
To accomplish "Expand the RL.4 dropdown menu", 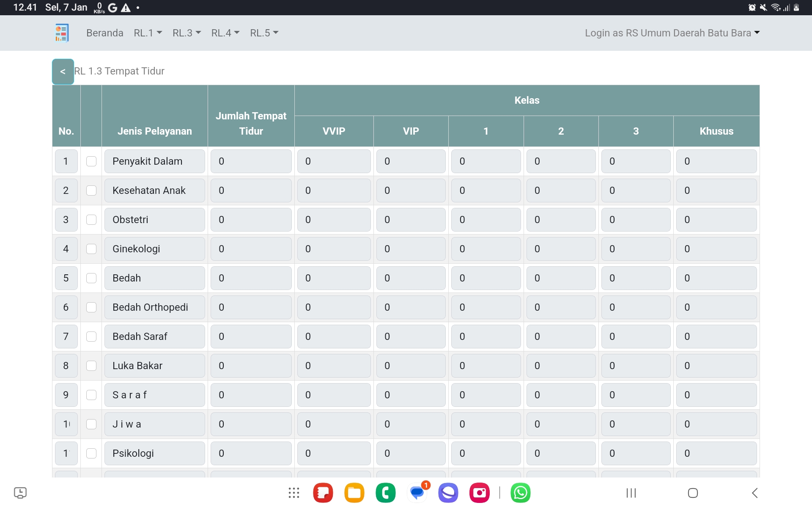I will coord(225,33).
